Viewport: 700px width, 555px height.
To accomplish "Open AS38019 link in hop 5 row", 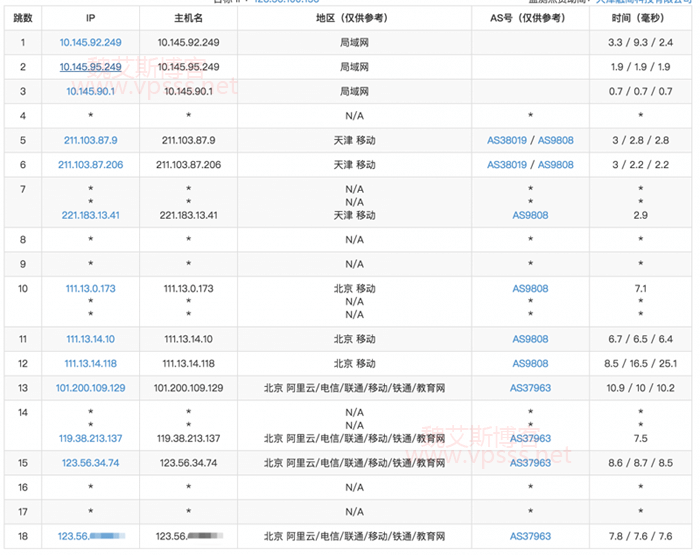I will coord(507,140).
